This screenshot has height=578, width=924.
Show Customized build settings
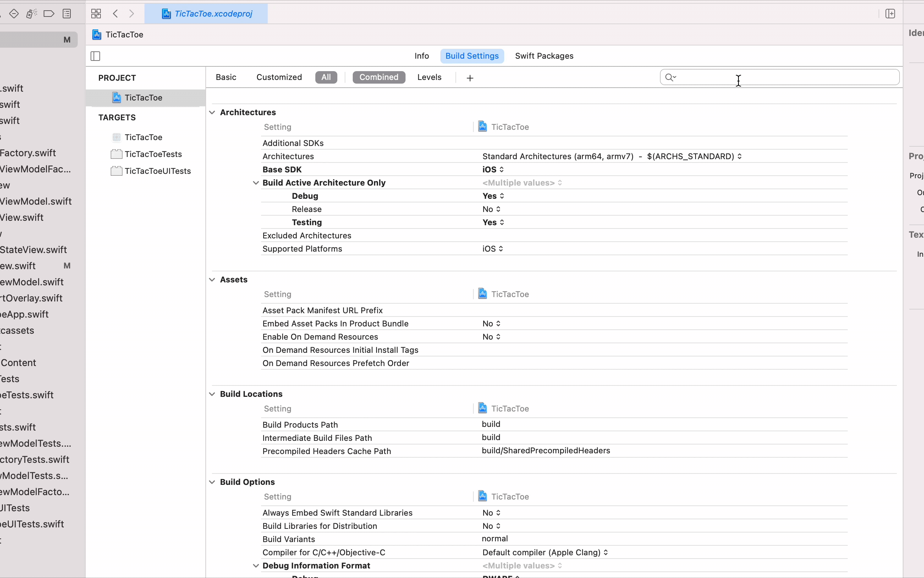pyautogui.click(x=279, y=77)
